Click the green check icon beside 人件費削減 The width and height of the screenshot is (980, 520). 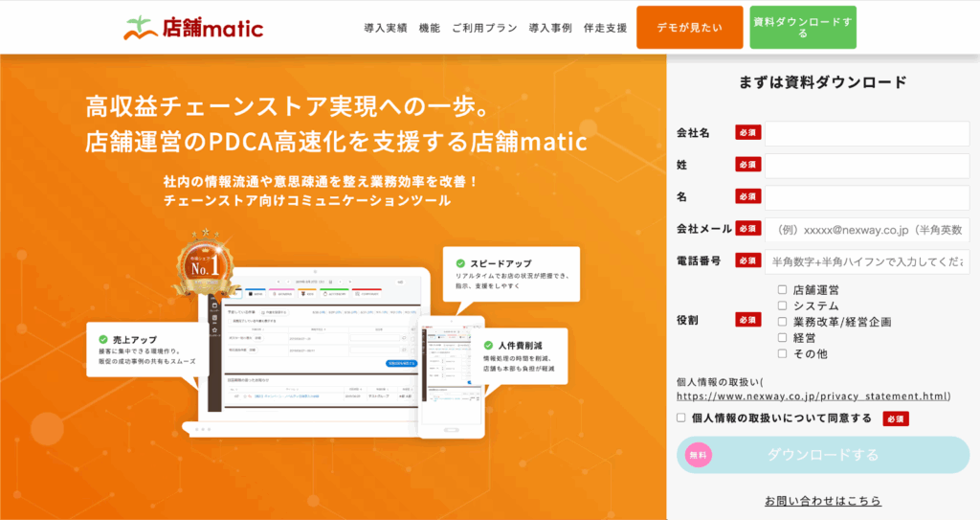pos(488,345)
